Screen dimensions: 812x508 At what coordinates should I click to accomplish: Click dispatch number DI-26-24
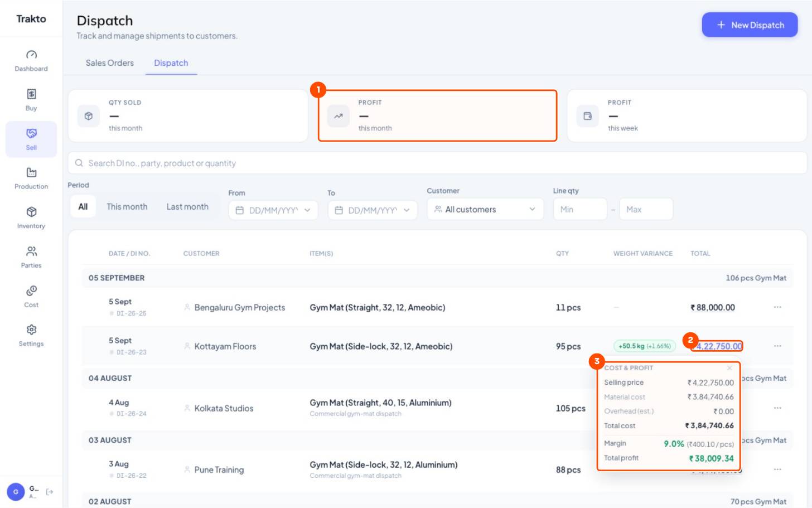[132, 414]
